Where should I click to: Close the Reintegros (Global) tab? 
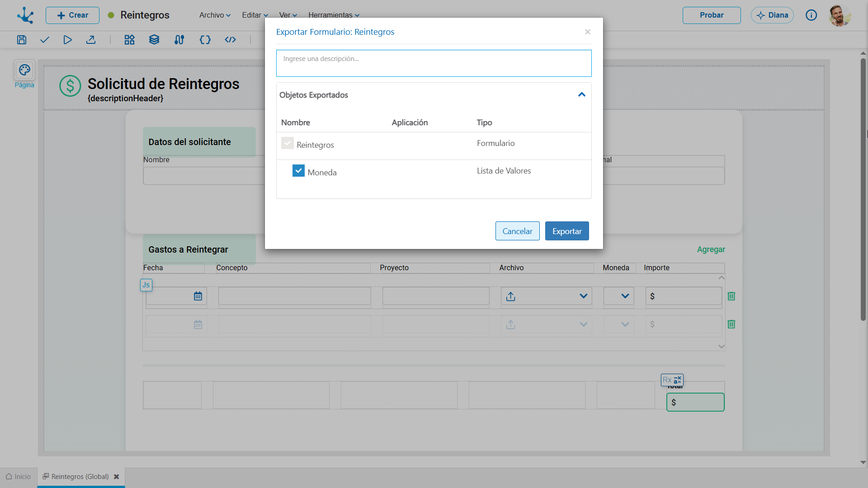click(117, 477)
